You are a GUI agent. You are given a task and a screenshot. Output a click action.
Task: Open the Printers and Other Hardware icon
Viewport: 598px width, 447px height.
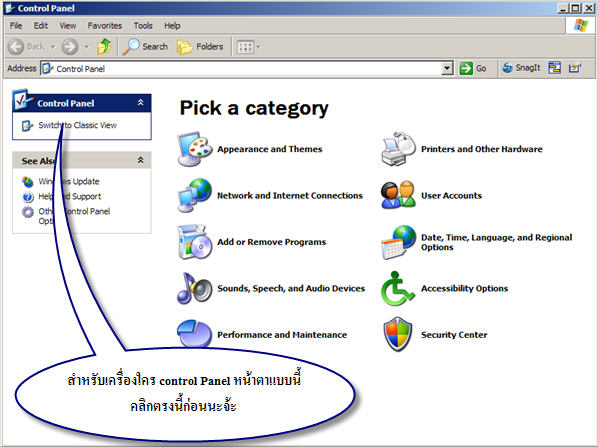pyautogui.click(x=398, y=149)
